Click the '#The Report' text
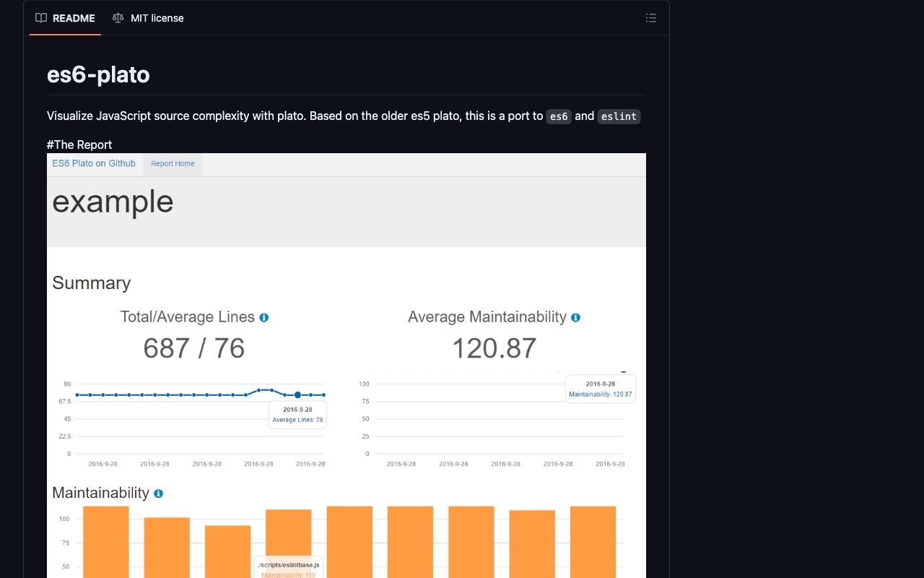 tap(79, 144)
